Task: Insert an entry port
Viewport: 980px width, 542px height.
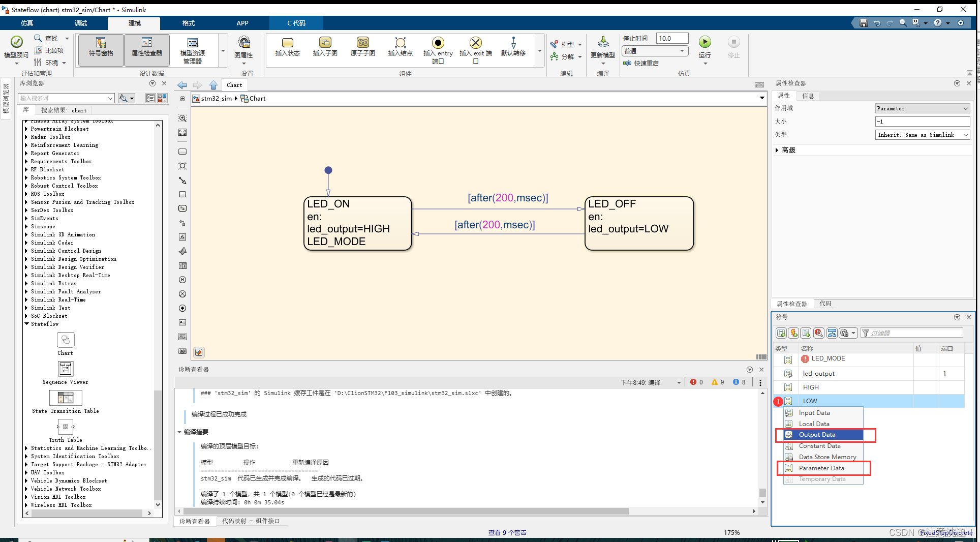Action: coord(438,49)
